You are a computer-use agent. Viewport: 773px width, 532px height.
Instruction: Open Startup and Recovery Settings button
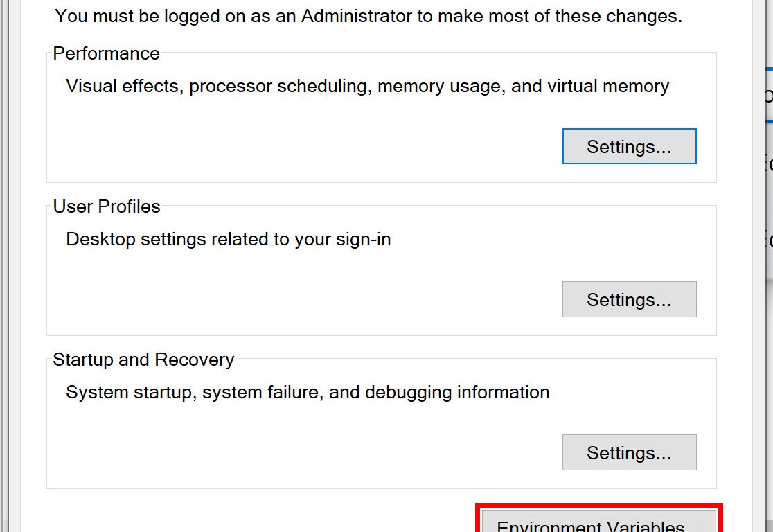(629, 452)
